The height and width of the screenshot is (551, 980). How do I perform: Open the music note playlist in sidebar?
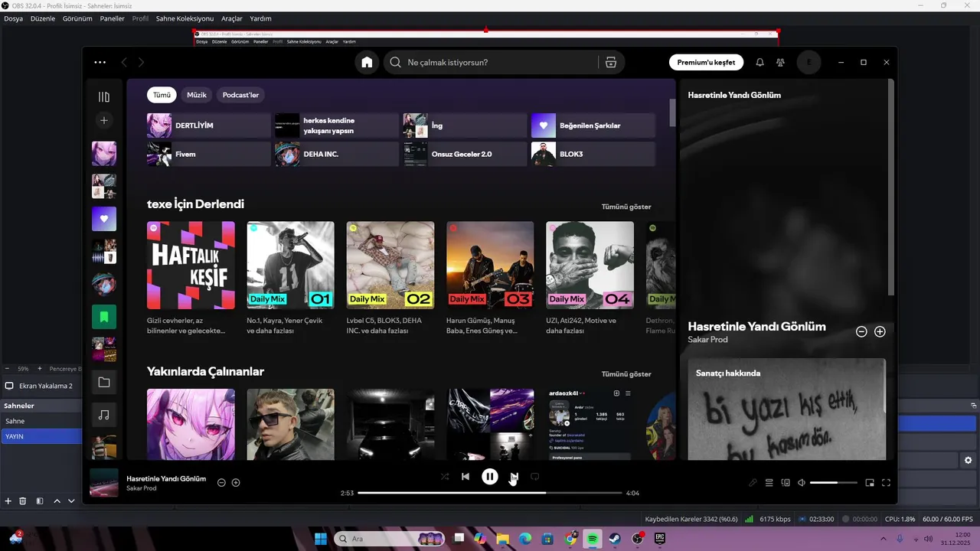coord(104,415)
